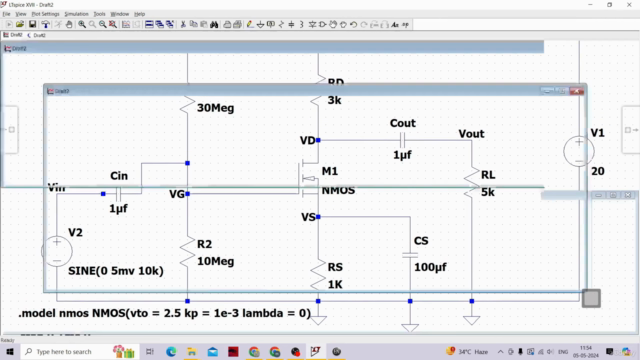Select the R2 resistor label
640x360 pixels.
point(204,244)
